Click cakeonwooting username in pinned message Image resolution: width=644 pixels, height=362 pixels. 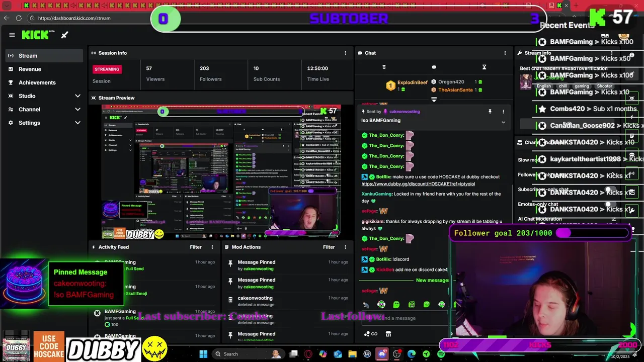click(405, 112)
